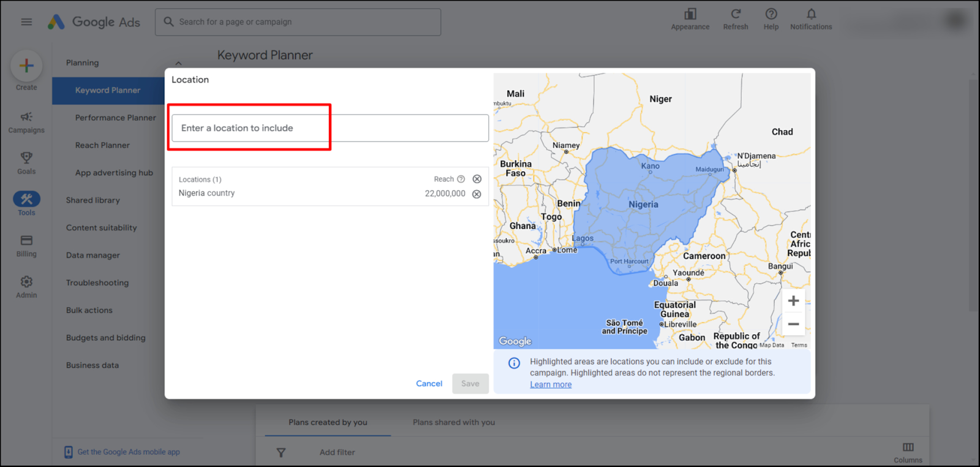This screenshot has height=467, width=980.
Task: Click the 22,000,000 reach value
Action: 445,194
